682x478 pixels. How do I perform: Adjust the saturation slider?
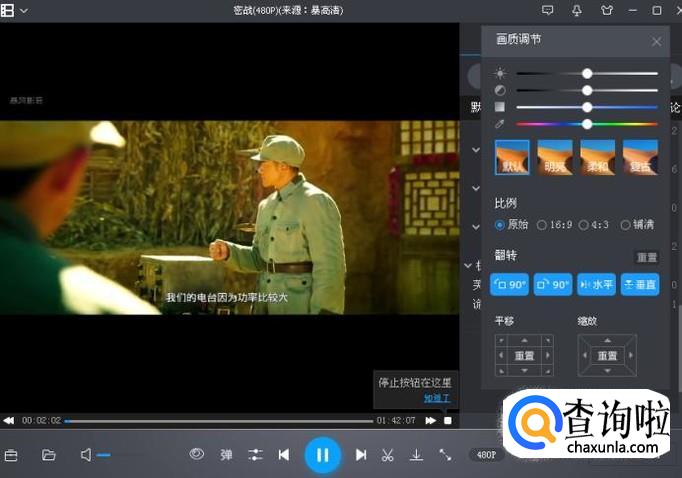pyautogui.click(x=587, y=107)
